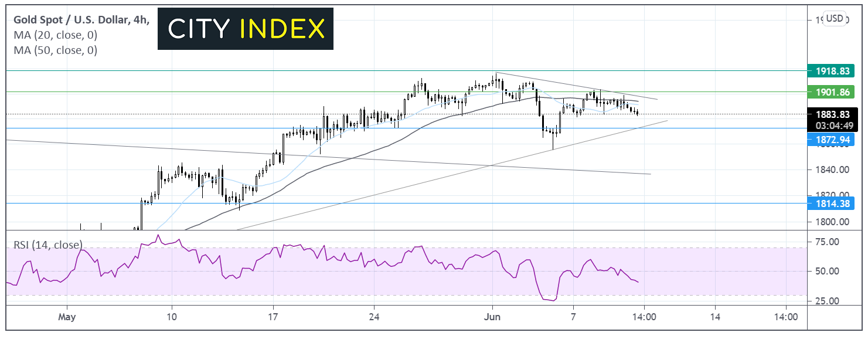Viewport: 868px width, 339px height.
Task: Select the current price label 1883.83
Action: point(830,114)
